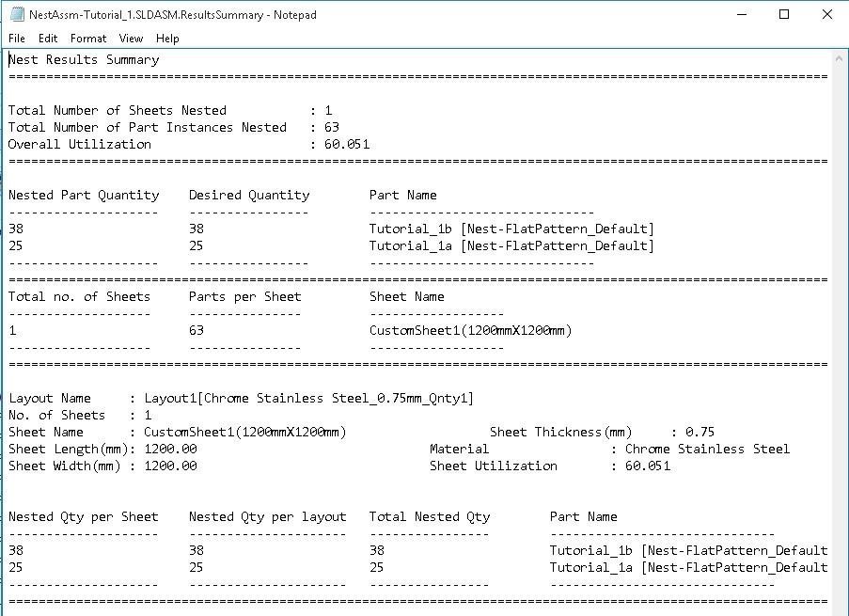
Task: Close the Notepad window
Action: click(827, 14)
